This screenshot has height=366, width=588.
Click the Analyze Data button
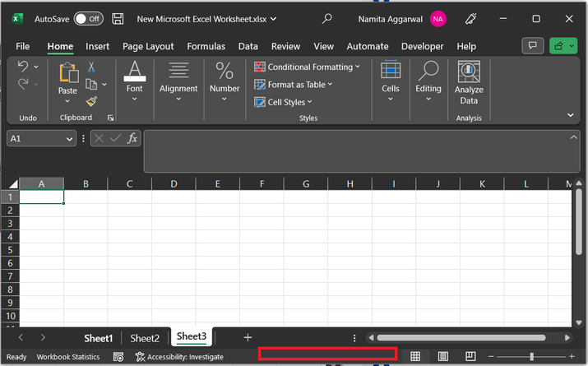point(469,83)
